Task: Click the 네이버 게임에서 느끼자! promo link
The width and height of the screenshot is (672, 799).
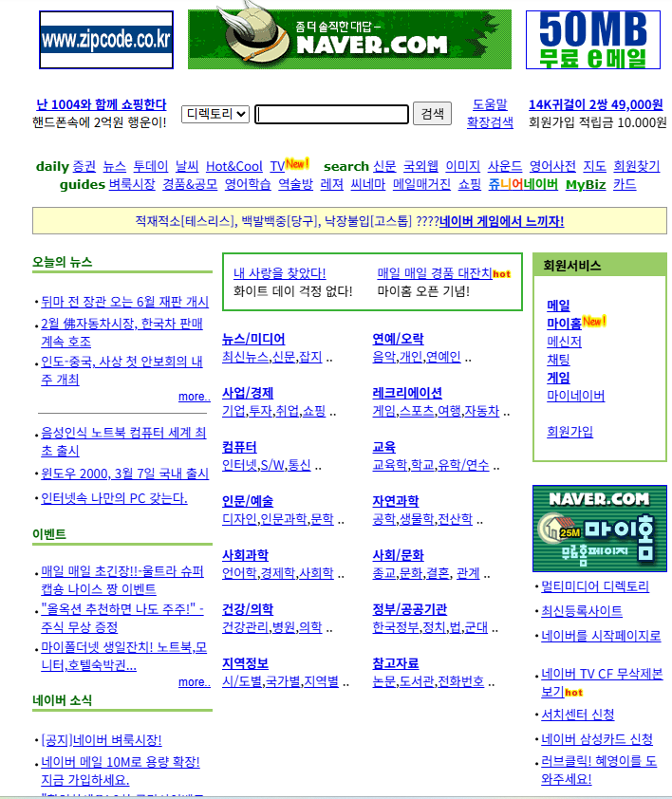Action: (501, 221)
